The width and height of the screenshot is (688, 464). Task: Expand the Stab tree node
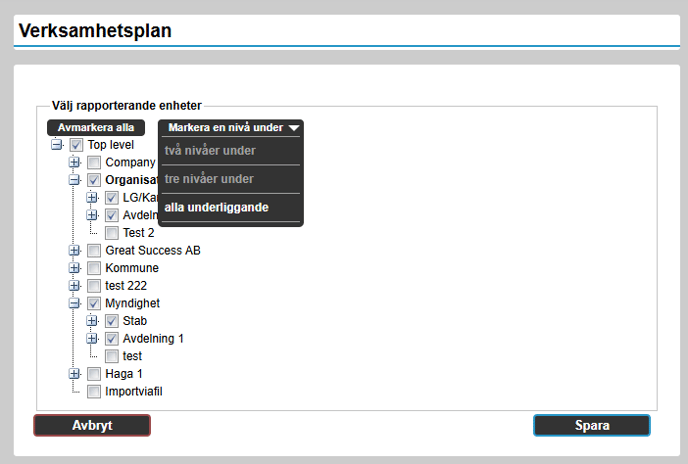coord(92,321)
